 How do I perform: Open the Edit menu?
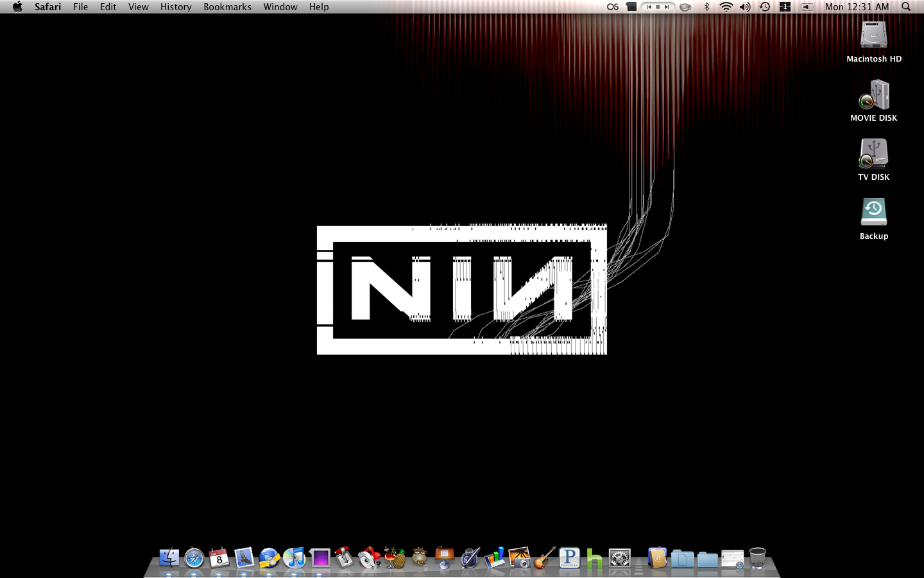(x=108, y=7)
